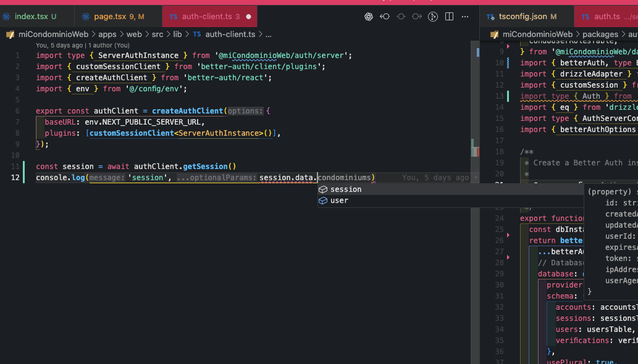Click line number 11 in the gutter
This screenshot has height=364, width=638.
15,167
